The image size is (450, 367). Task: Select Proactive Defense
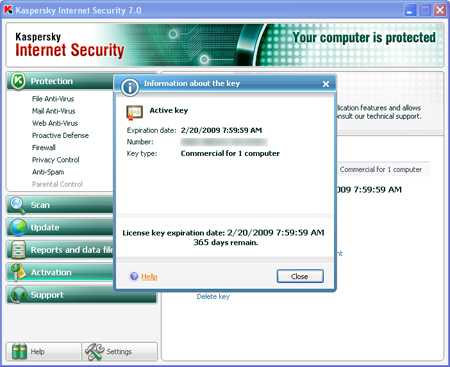[60, 135]
